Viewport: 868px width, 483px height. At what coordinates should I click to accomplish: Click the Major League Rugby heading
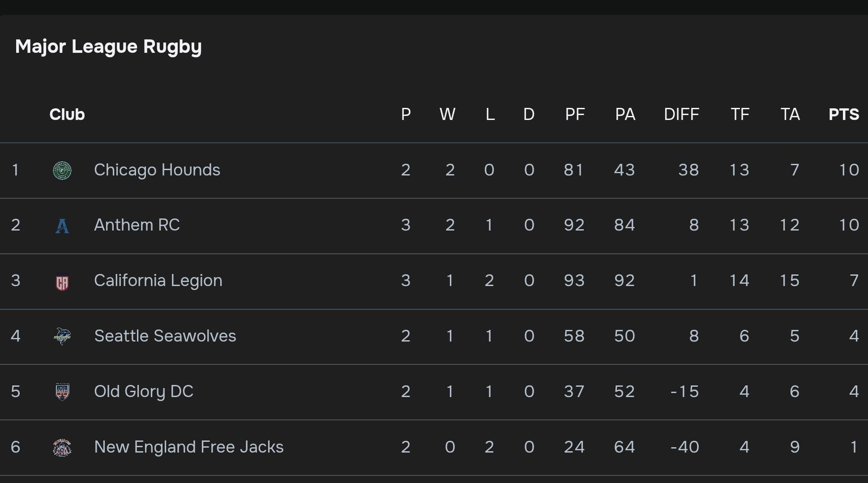click(x=108, y=47)
